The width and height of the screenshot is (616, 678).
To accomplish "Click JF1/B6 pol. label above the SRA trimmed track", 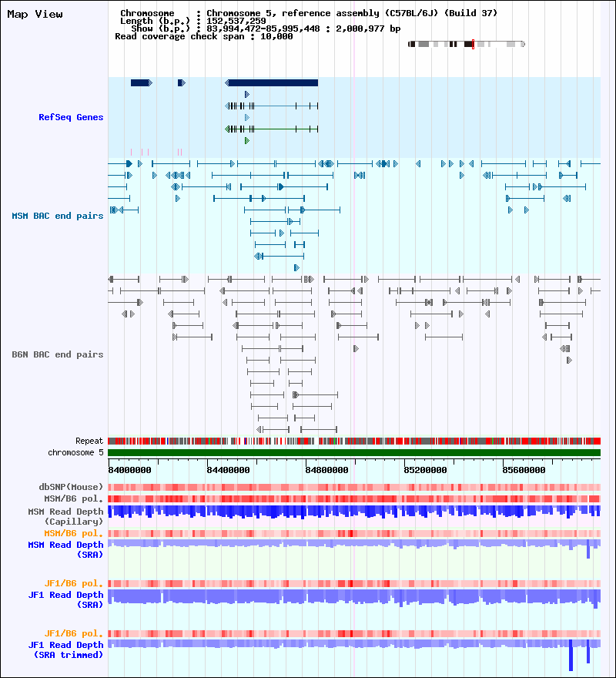I will coord(74,633).
